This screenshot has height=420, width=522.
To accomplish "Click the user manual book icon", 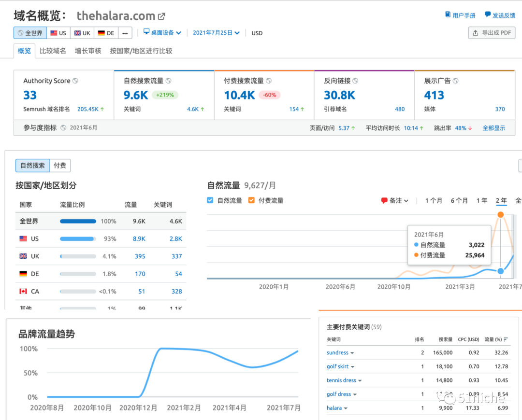I will 448,14.
